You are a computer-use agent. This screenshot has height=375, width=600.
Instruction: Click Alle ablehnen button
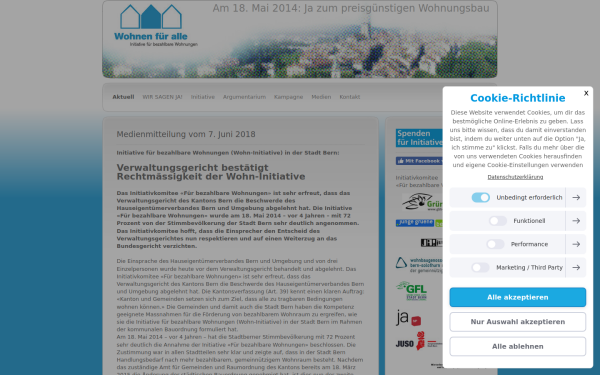pyautogui.click(x=518, y=346)
